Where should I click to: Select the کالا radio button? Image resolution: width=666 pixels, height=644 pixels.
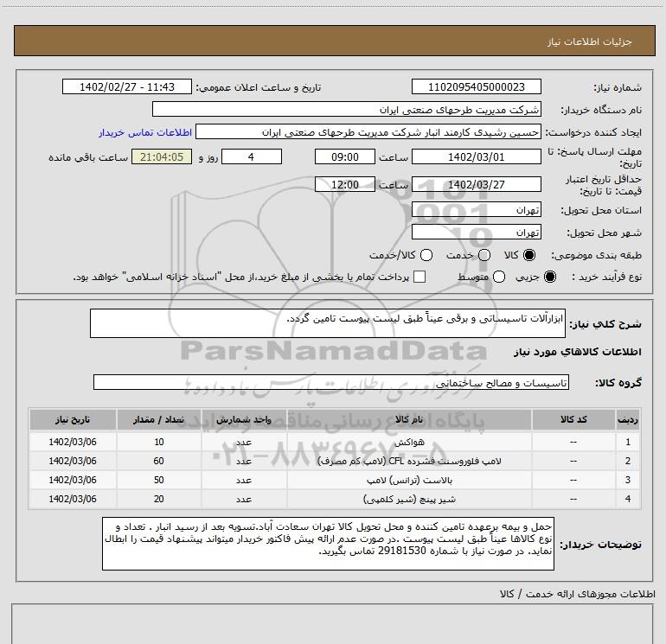[x=529, y=255]
